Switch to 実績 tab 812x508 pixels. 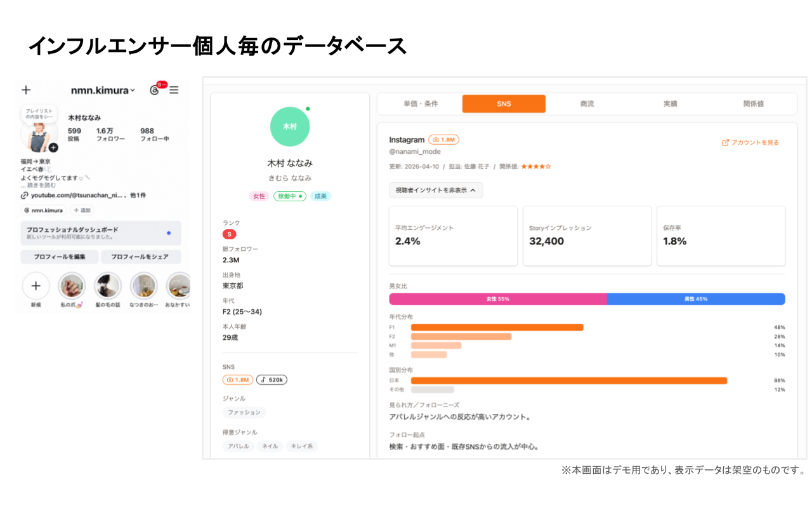671,104
